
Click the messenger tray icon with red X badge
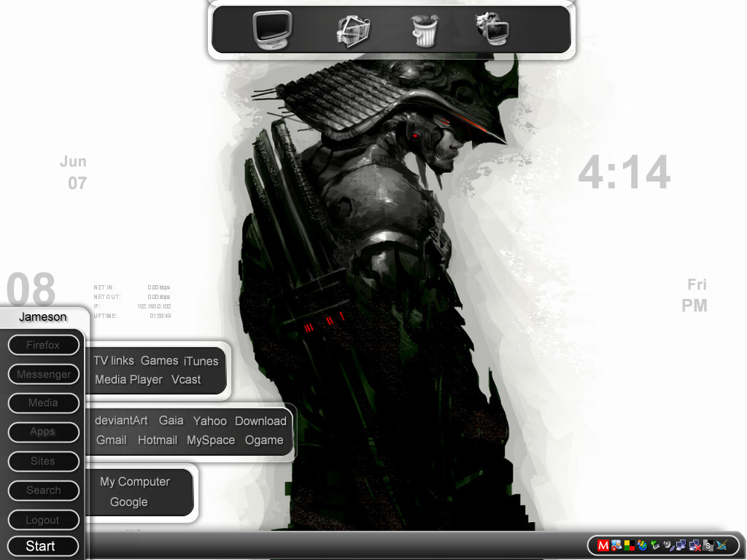(x=616, y=545)
